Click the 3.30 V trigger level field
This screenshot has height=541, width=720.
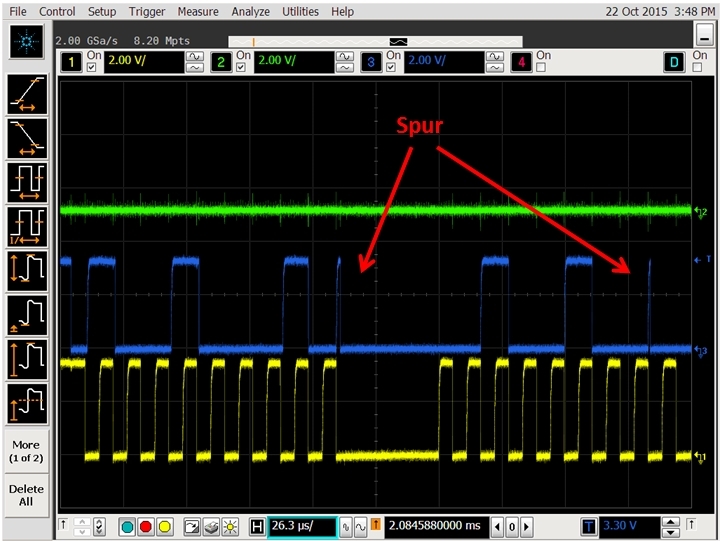coord(630,527)
